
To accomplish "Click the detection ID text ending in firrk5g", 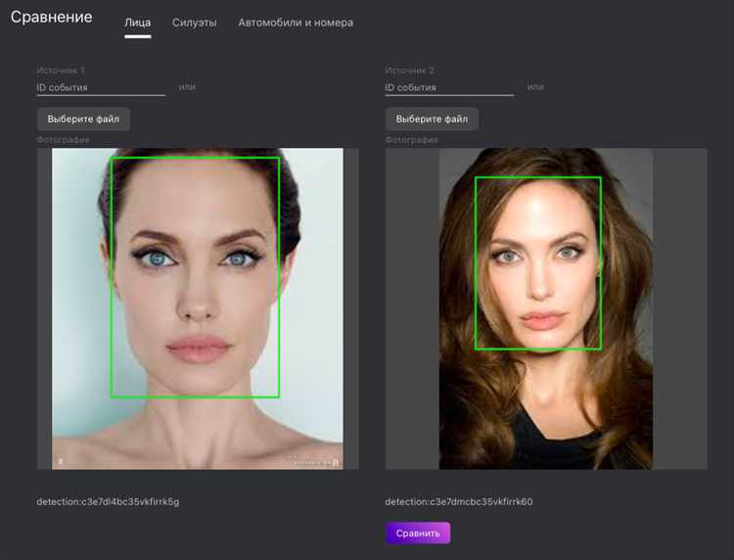I will (108, 501).
